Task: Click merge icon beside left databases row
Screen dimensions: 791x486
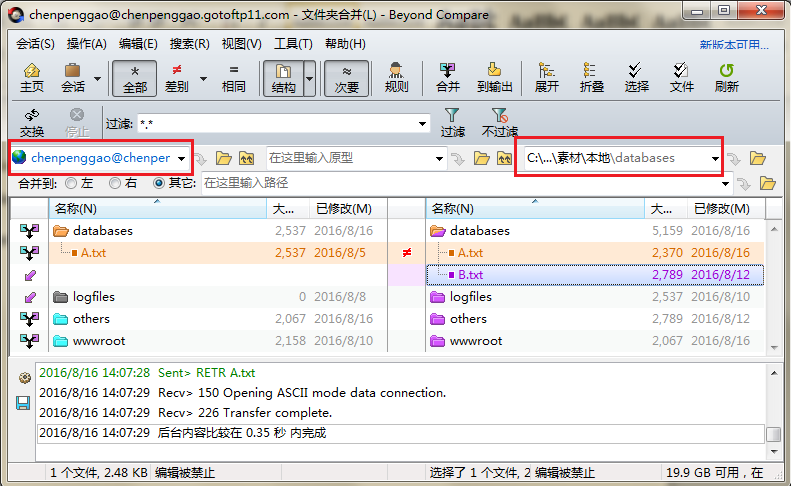Action: 29,231
